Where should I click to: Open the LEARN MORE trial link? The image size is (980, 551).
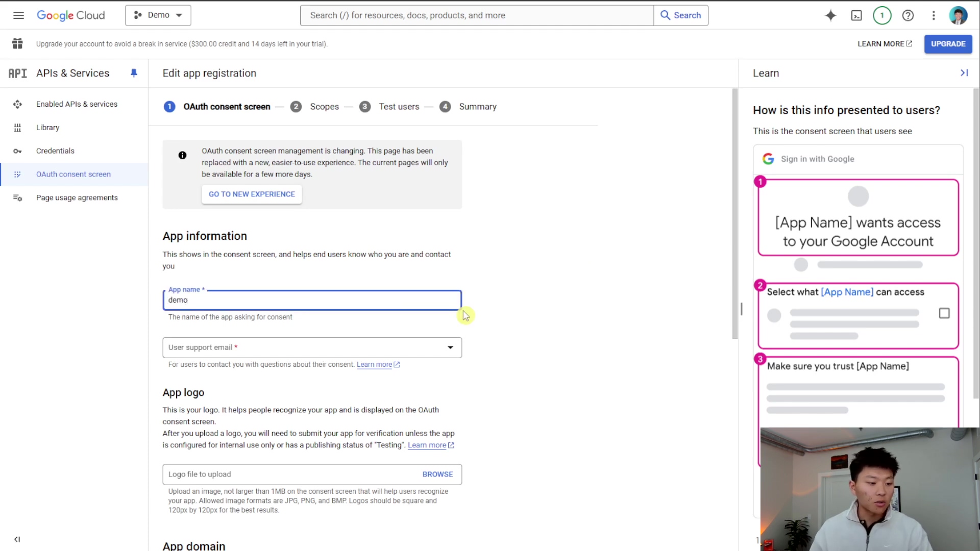point(885,44)
